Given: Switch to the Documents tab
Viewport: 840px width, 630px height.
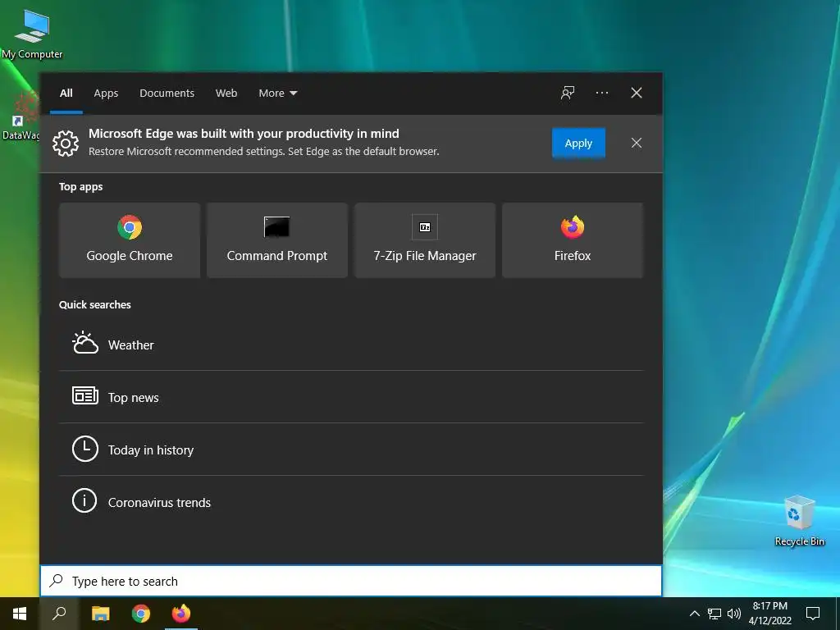Looking at the screenshot, I should 167,94.
